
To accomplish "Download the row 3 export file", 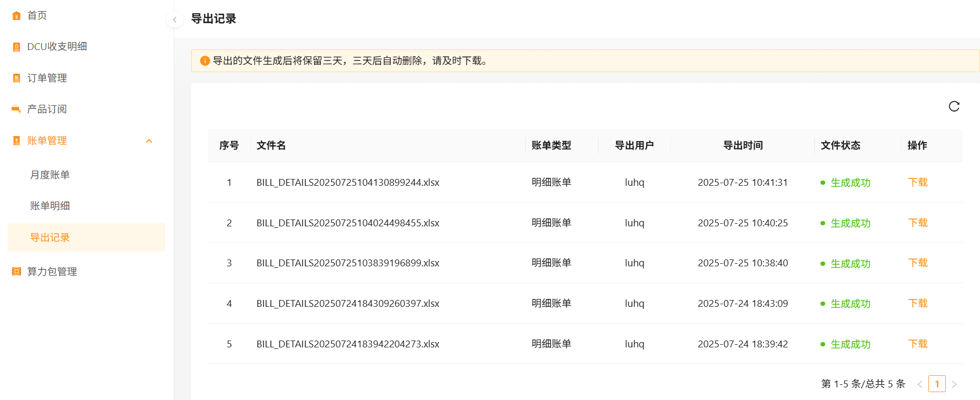I will (917, 263).
